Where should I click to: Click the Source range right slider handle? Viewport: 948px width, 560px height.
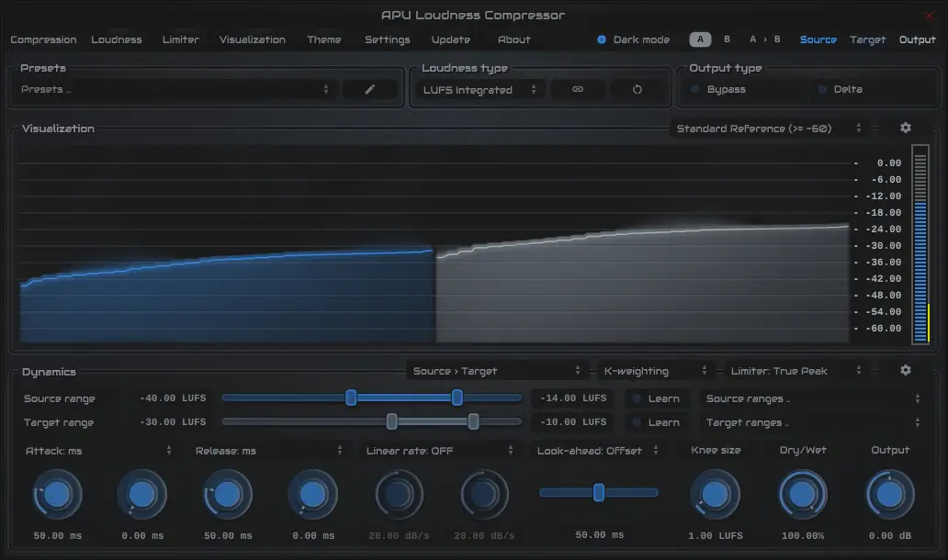[457, 398]
